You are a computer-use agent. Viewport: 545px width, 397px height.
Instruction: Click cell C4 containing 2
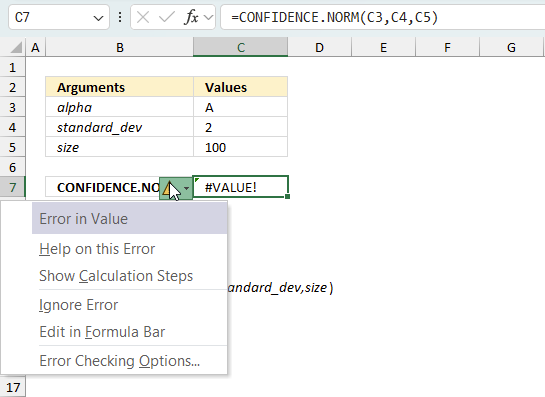point(241,127)
